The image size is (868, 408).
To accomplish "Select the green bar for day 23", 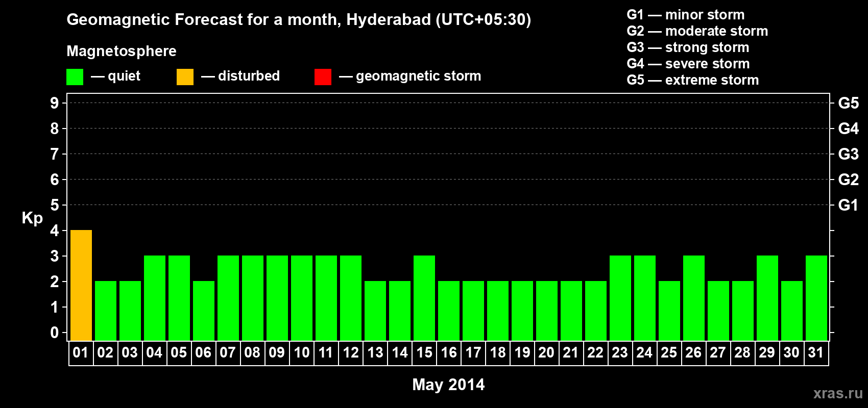I will pos(620,298).
